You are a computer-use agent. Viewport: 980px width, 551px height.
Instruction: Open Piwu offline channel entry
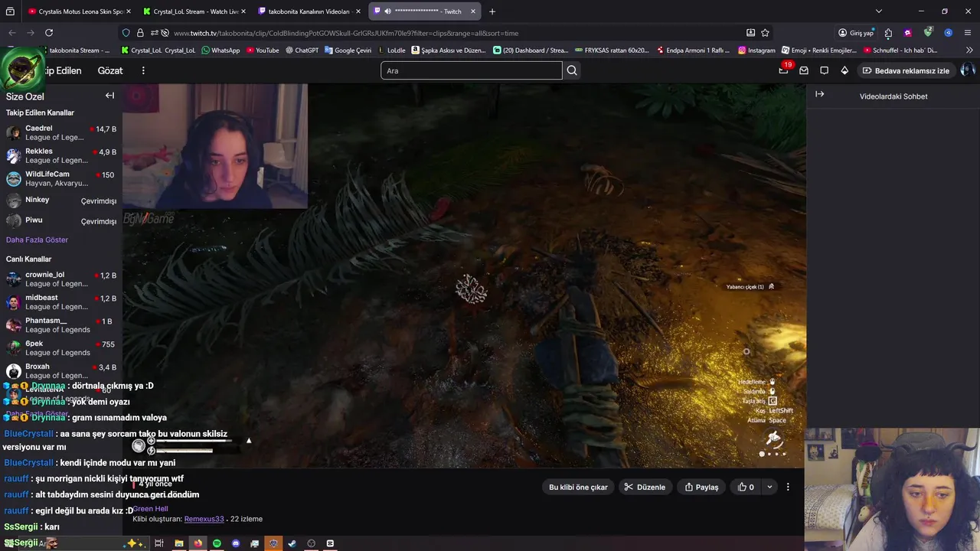pos(61,221)
